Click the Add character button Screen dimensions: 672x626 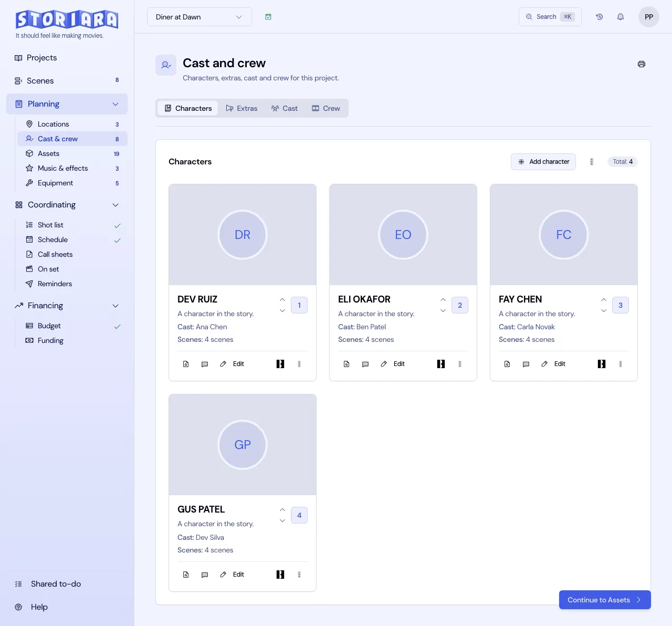[543, 162]
